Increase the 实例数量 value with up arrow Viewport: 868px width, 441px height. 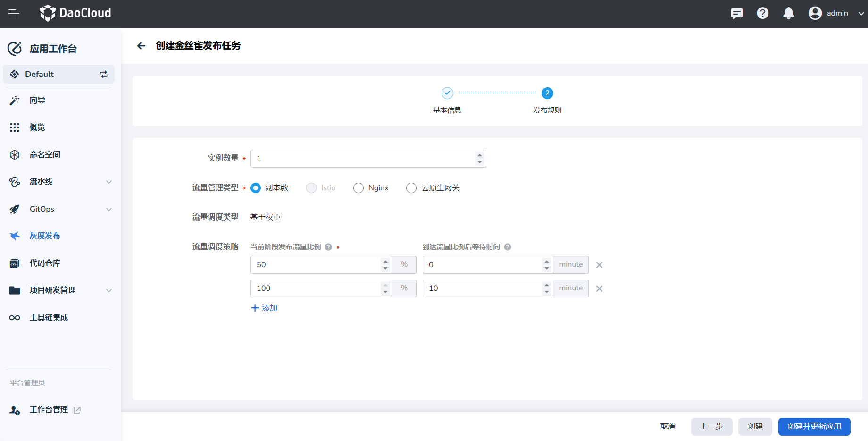click(x=480, y=155)
